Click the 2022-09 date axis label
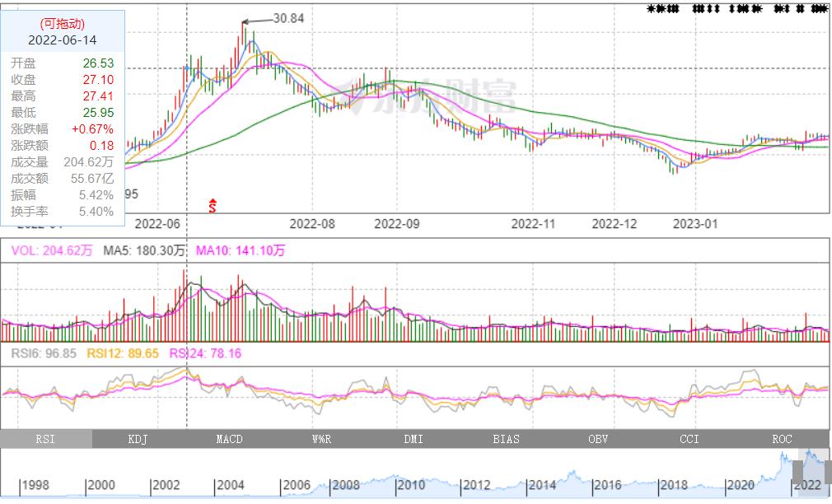832x504 pixels. (x=397, y=224)
